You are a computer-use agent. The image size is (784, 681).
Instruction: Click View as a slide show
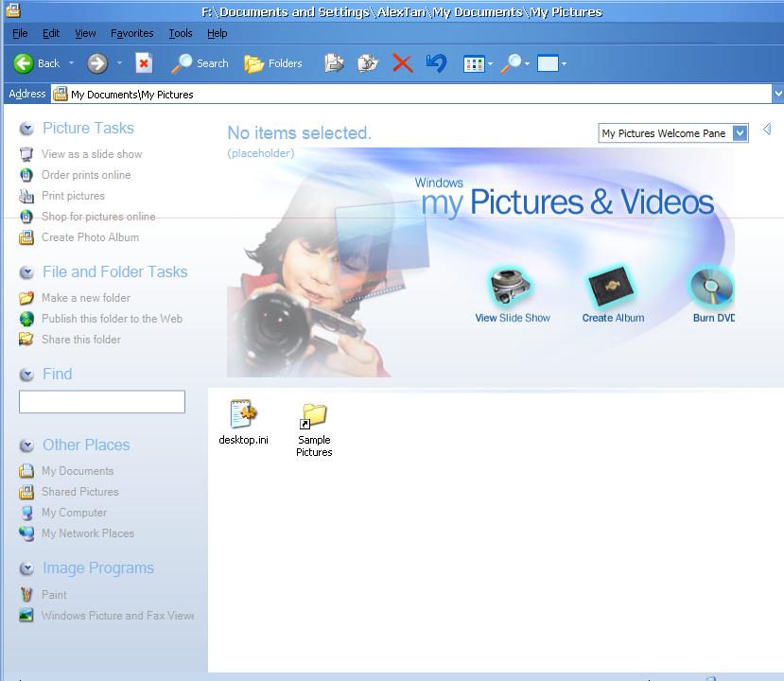click(92, 154)
